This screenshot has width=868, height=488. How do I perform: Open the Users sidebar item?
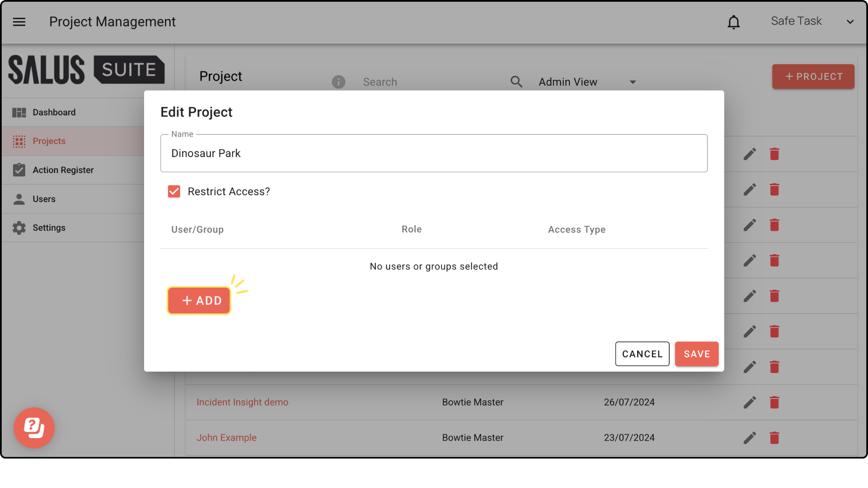pyautogui.click(x=44, y=199)
